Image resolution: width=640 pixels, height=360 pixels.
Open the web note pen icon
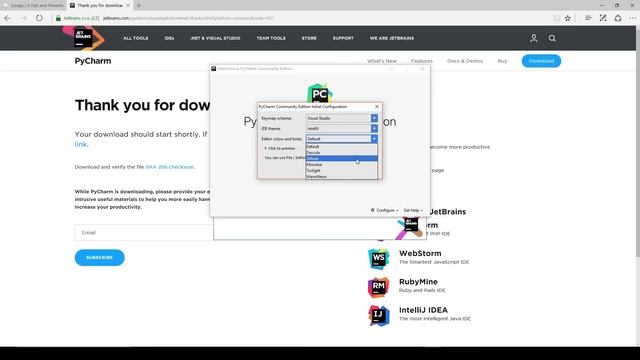pos(603,18)
